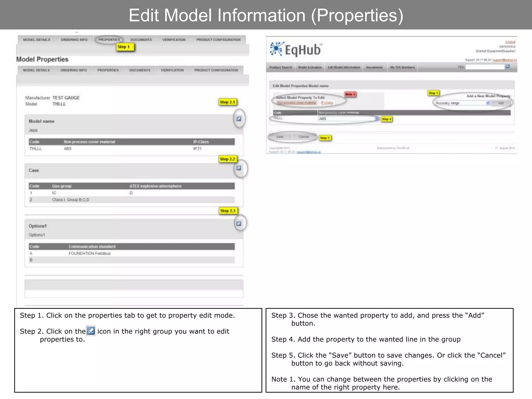Click the support email link beside the Support phone number
532x399 pixels.
click(x=505, y=60)
